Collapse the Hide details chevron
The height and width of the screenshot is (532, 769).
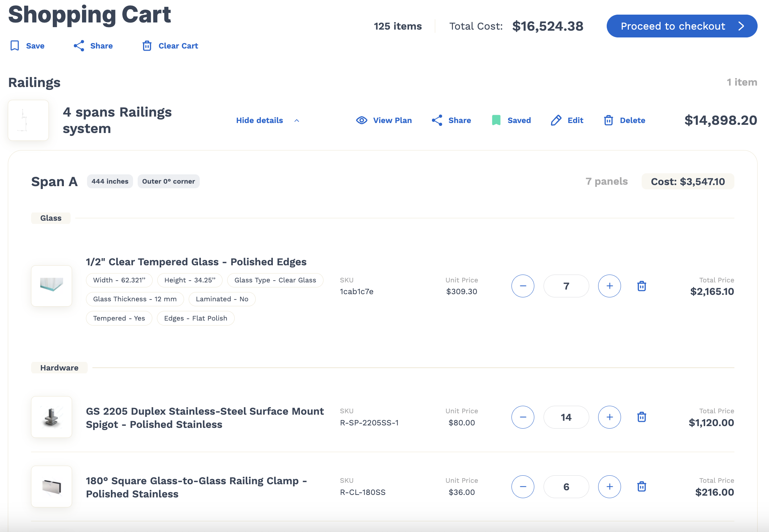[x=297, y=121]
